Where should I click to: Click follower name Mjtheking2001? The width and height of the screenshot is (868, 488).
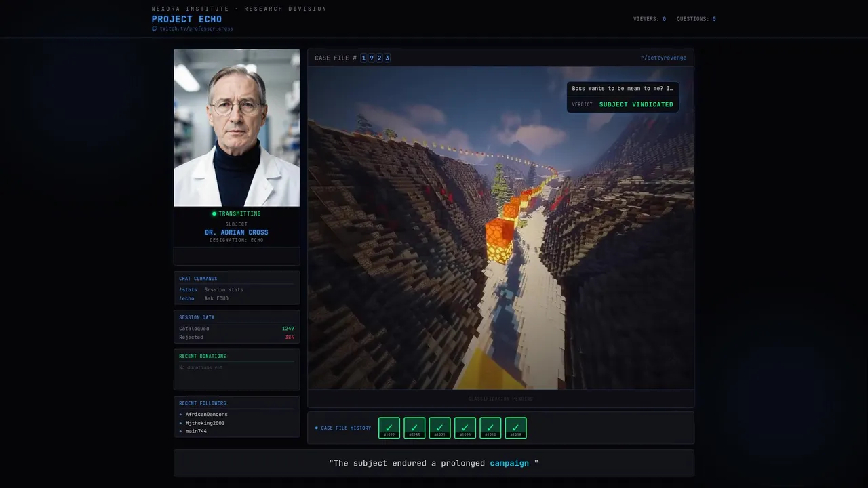205,423
